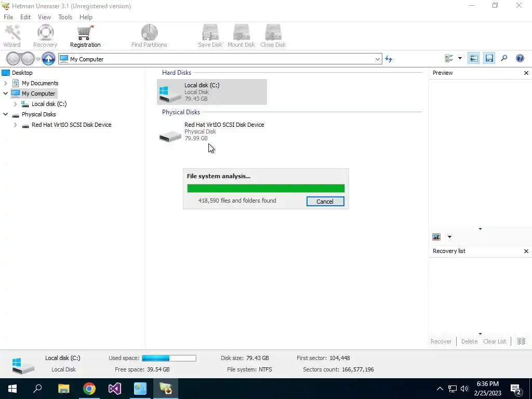Go up one level with blue arrow
The width and height of the screenshot is (532, 399).
[x=48, y=59]
